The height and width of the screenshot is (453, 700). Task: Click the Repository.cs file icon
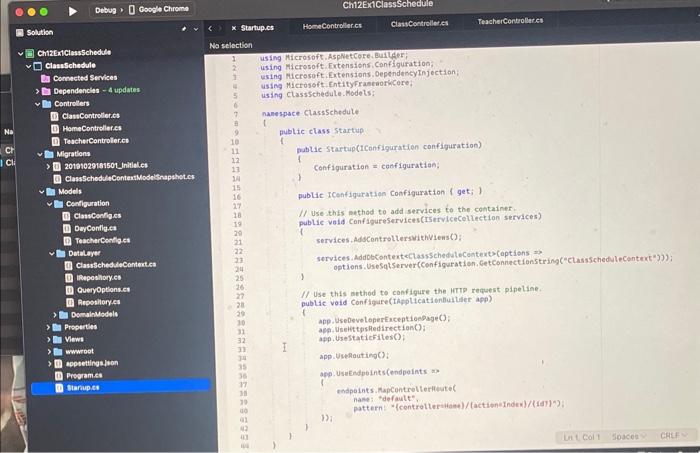point(70,303)
